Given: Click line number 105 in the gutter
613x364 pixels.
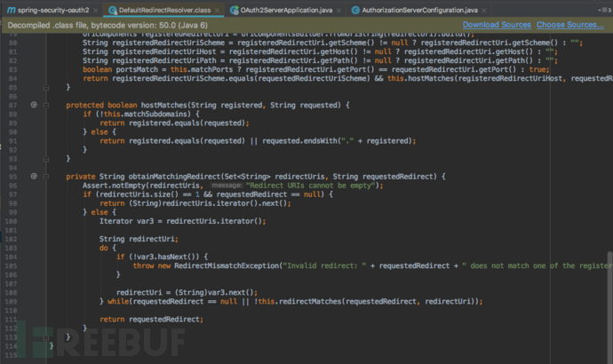Looking at the screenshot, I should coord(11,266).
